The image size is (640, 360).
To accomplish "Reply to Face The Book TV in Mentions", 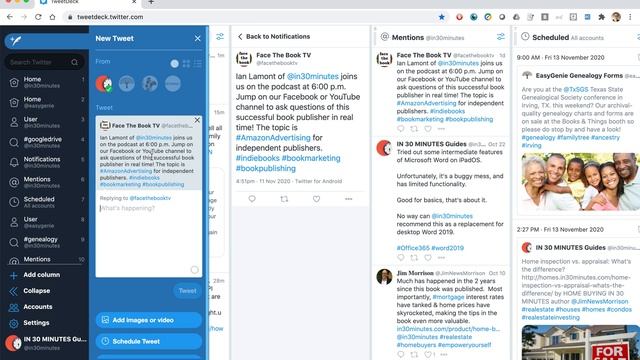I will tap(400, 129).
